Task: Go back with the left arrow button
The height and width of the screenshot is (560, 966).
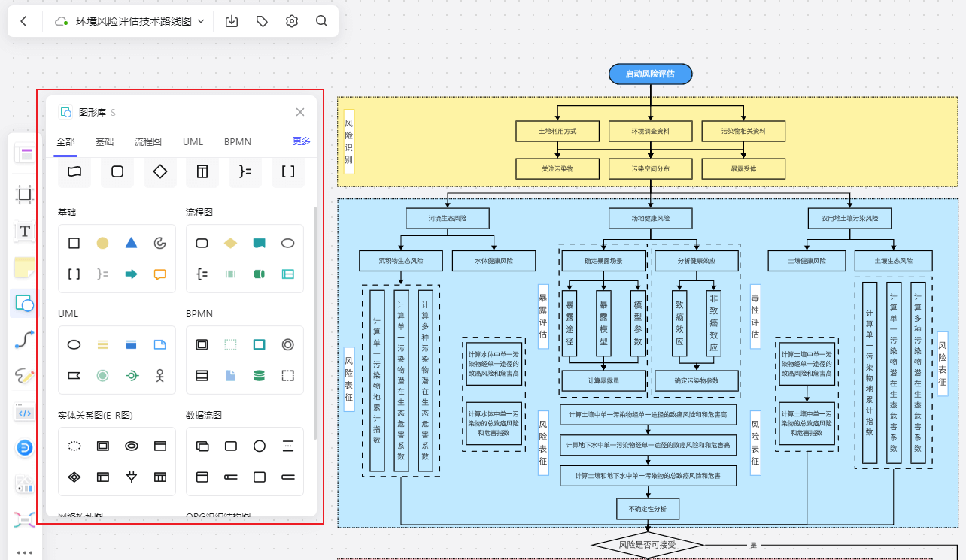Action: pyautogui.click(x=24, y=21)
